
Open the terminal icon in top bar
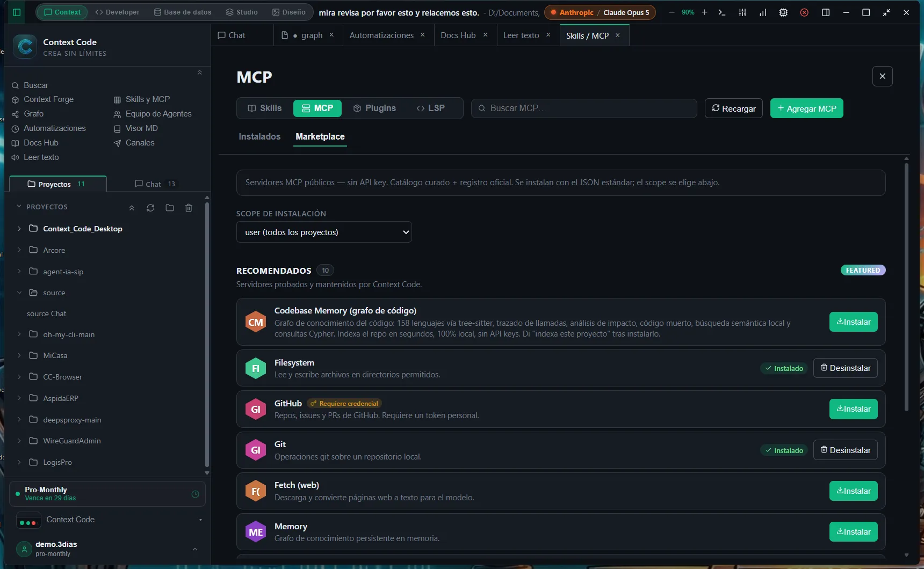(x=722, y=12)
